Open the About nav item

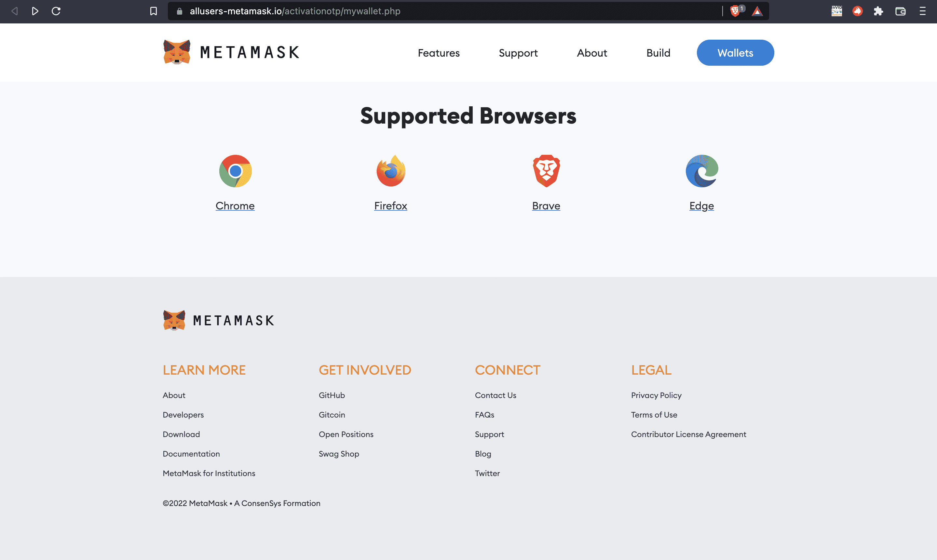click(592, 53)
